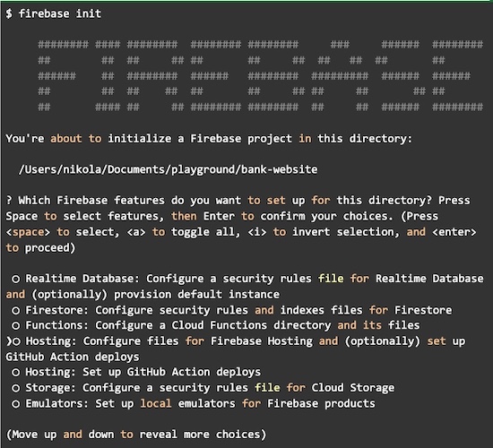
Task: Click 'Emulators: Set up local emulators' line
Action: click(x=200, y=403)
